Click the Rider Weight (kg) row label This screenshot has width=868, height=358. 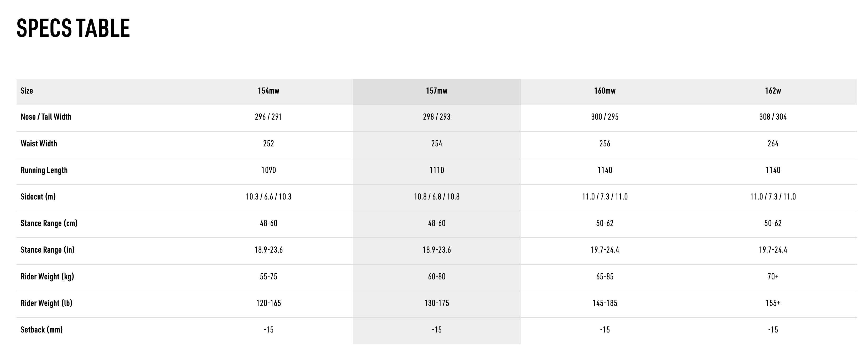click(x=47, y=277)
